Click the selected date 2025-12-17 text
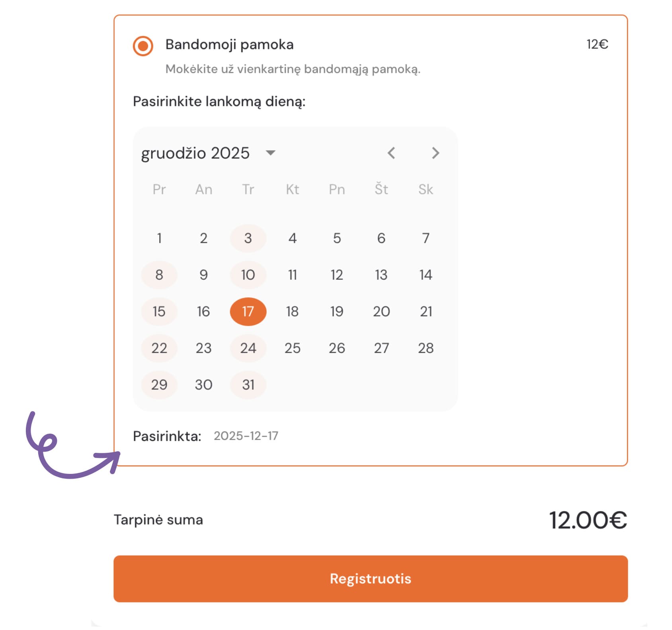This screenshot has height=630, width=672. (x=246, y=436)
